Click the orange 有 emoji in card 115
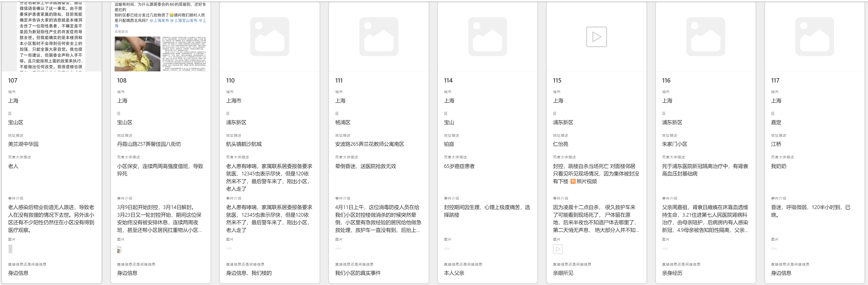The image size is (868, 285). pos(573,181)
